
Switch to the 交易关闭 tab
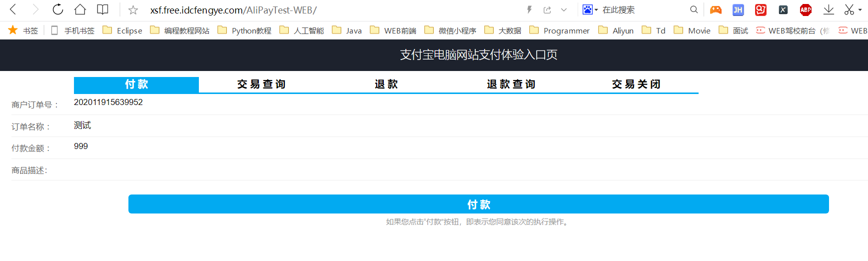coord(636,84)
